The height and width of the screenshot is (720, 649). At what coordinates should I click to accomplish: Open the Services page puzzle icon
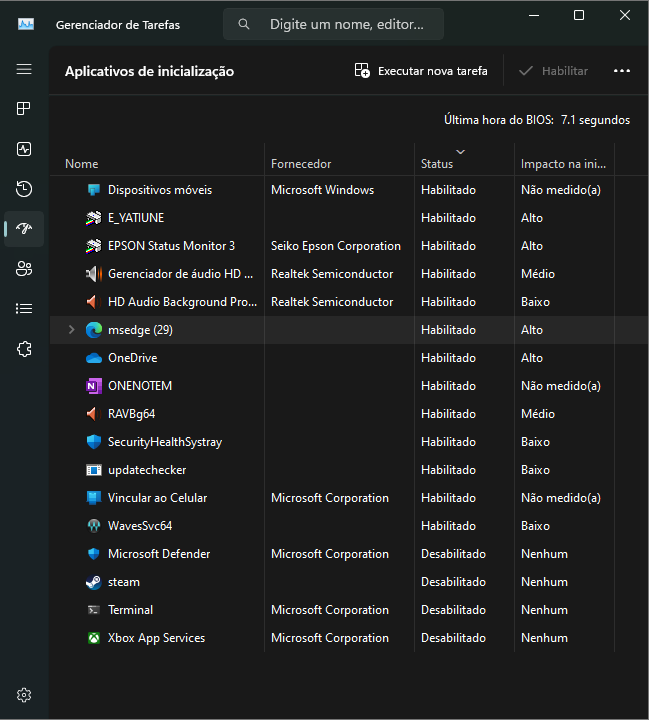pyautogui.click(x=24, y=349)
